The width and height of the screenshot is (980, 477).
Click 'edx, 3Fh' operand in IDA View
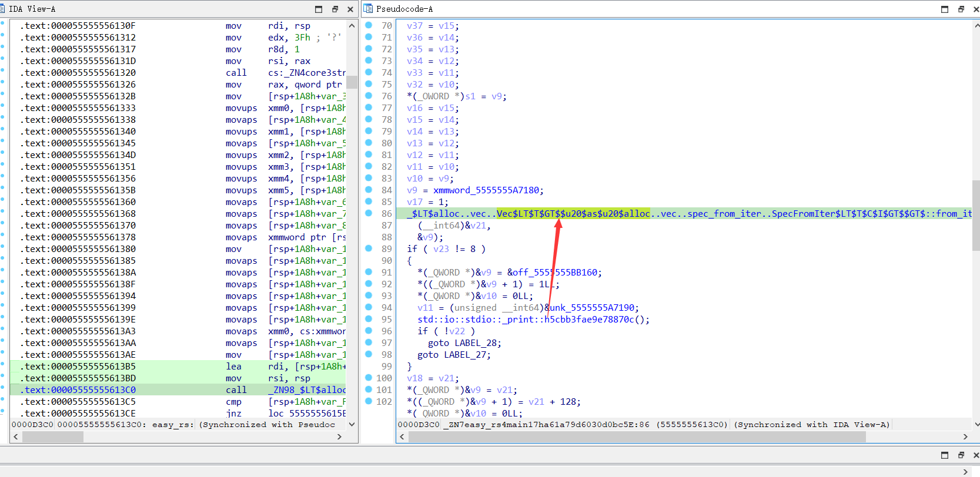click(x=289, y=37)
